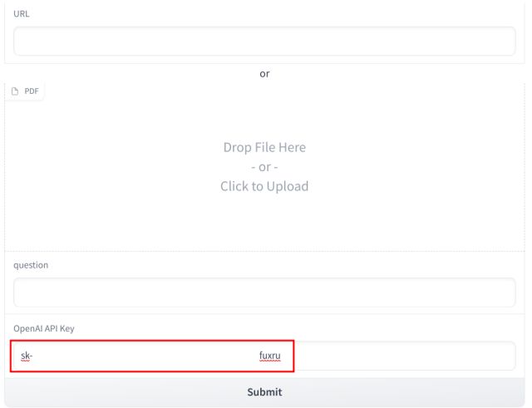Image resolution: width=532 pixels, height=408 pixels.
Task: Click the "or" separator below URL section
Action: point(264,73)
